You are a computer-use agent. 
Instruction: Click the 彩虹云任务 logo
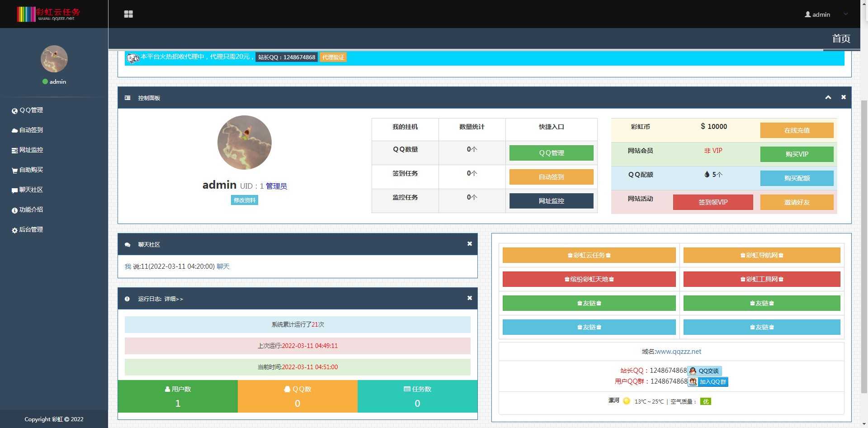48,14
